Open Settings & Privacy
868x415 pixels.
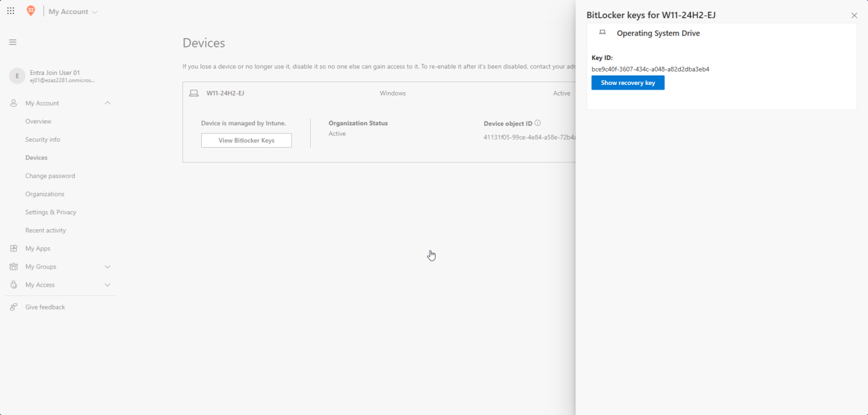[x=51, y=212]
